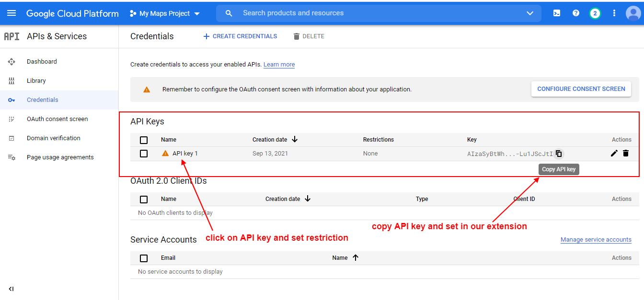Select all OAuth 2.0 Client IDs checkbox
Viewport: 644px width, 300px height.
click(144, 200)
